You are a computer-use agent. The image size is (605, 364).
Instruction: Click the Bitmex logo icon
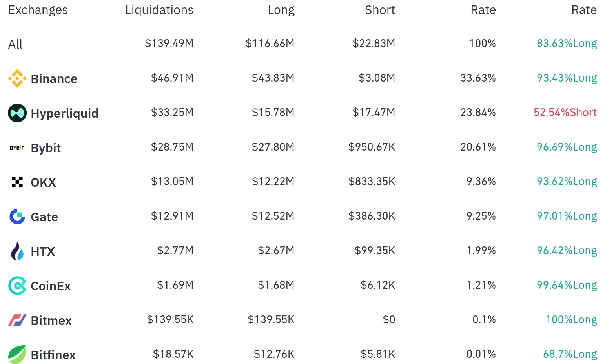pyautogui.click(x=17, y=320)
